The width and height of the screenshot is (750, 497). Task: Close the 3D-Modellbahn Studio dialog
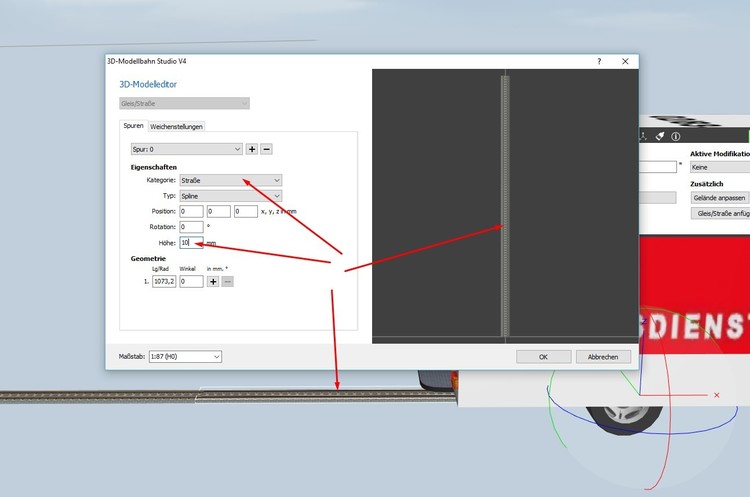click(625, 61)
